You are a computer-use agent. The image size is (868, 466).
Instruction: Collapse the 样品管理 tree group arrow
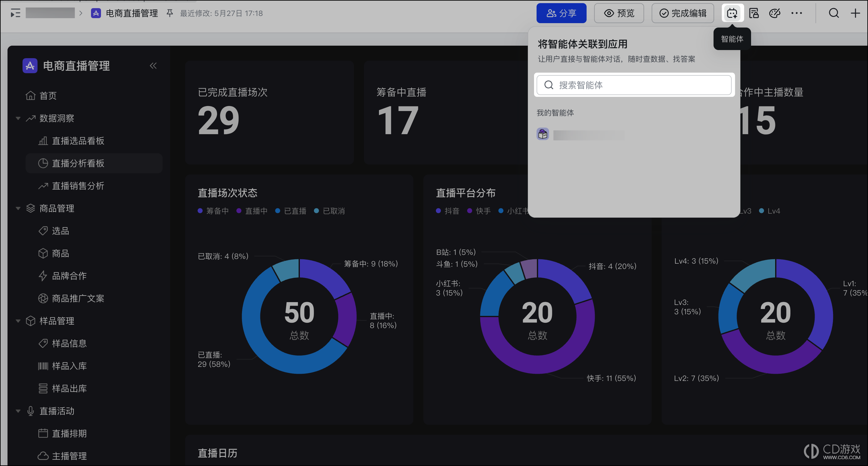click(18, 321)
